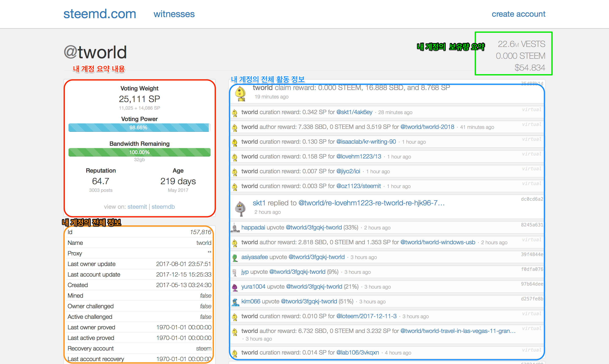Click avatar beside oz1123/steemit curation reward
The width and height of the screenshot is (609, 364).
[x=235, y=187]
